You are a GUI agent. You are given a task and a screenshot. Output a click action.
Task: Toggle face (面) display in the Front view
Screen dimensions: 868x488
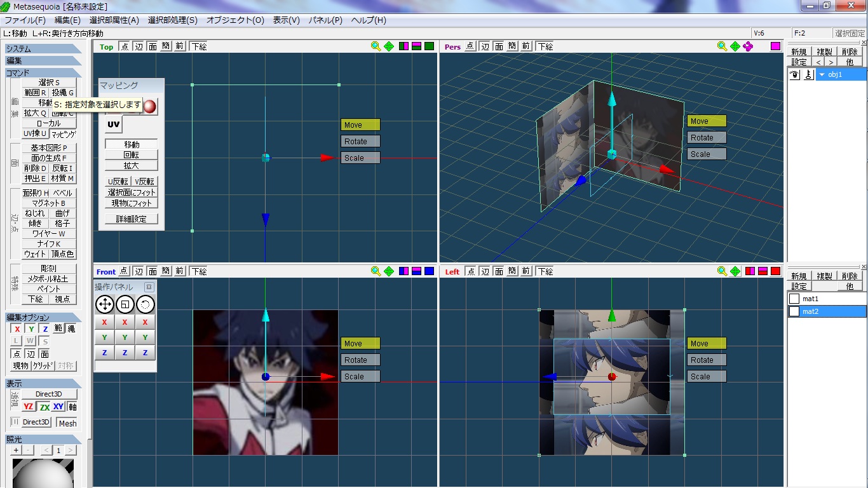153,271
